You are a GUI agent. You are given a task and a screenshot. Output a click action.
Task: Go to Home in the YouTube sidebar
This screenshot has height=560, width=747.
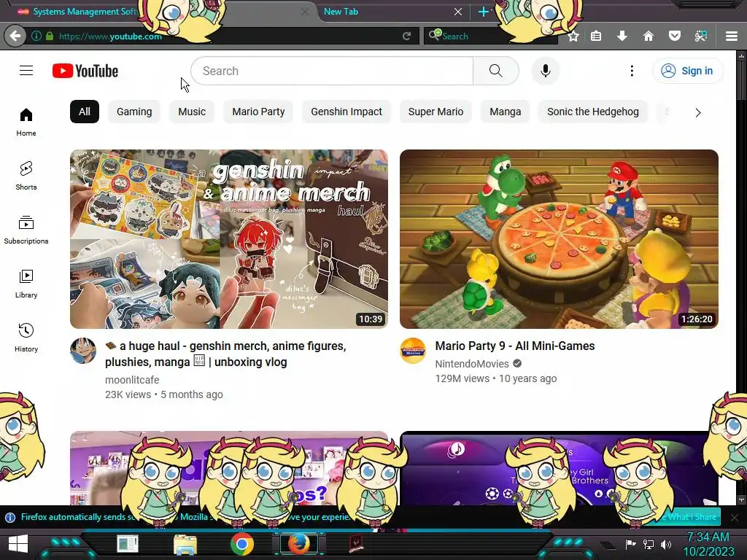[x=26, y=122]
